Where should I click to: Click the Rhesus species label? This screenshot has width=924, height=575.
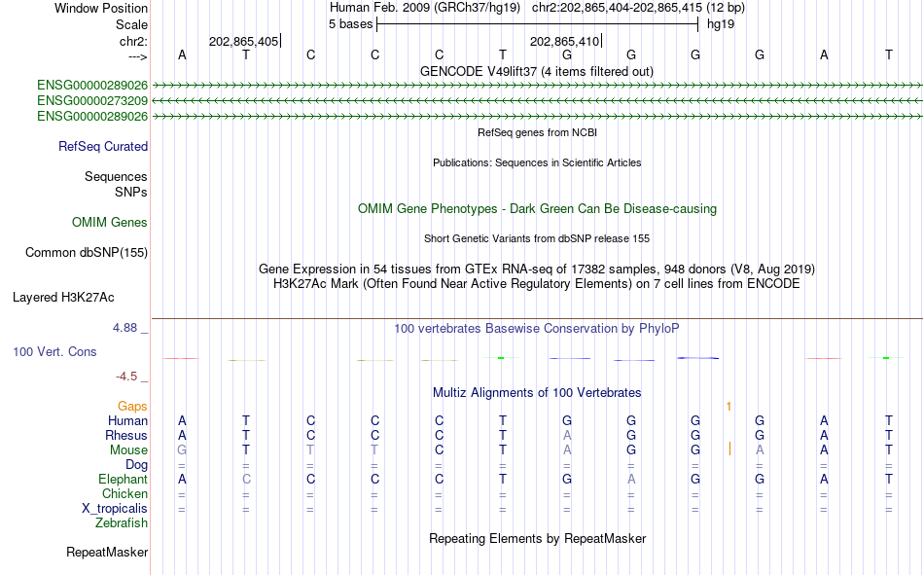point(126,435)
